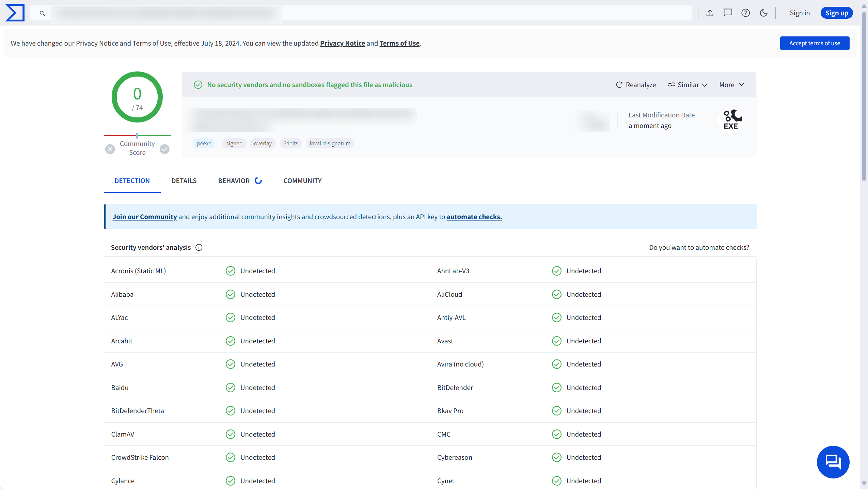Open the upload file icon

tap(710, 13)
